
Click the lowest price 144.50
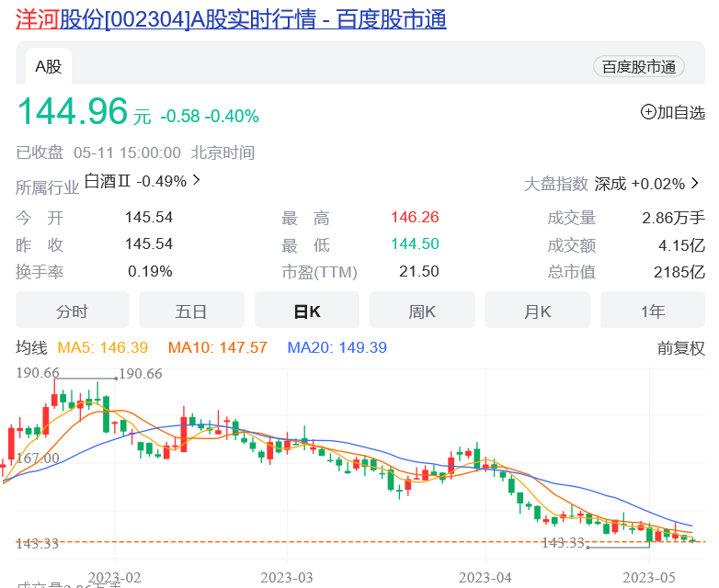[x=415, y=243]
